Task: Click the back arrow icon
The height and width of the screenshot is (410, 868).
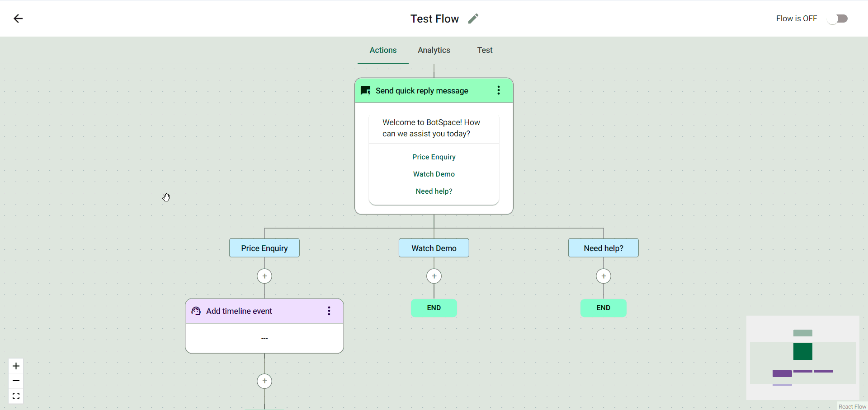Action: [x=18, y=19]
